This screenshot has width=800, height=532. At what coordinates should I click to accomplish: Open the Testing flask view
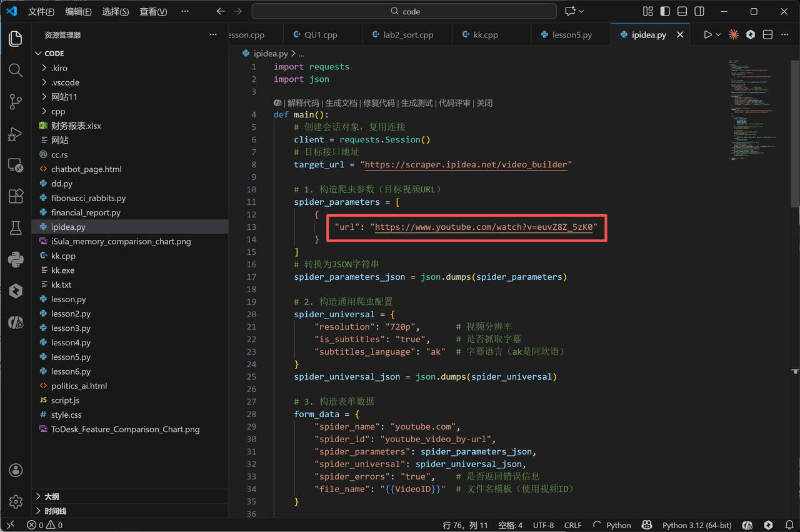[x=16, y=228]
